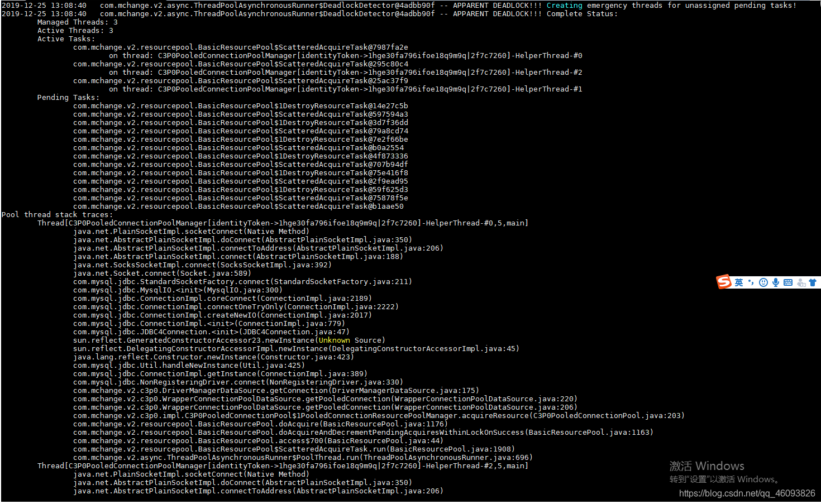Click the 'Active Threads: 3' line
Screen dimensions: 821x504
75,31
